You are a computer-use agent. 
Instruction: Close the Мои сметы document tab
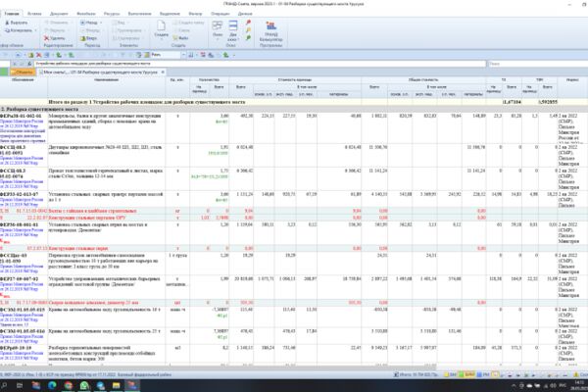(163, 72)
